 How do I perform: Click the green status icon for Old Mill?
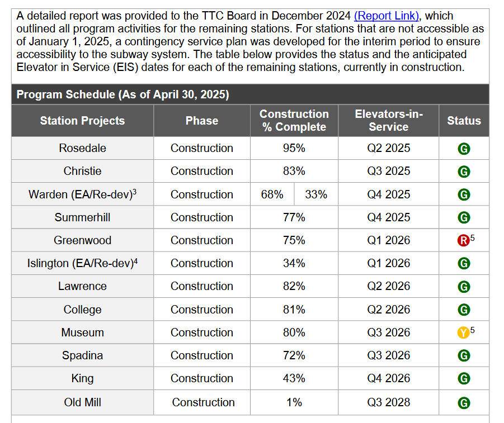(464, 403)
